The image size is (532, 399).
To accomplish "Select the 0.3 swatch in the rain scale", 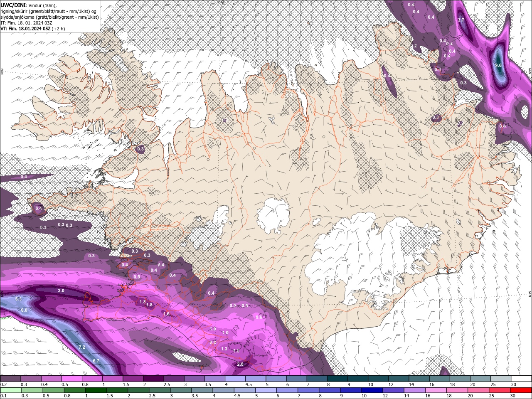I will pos(32,390).
